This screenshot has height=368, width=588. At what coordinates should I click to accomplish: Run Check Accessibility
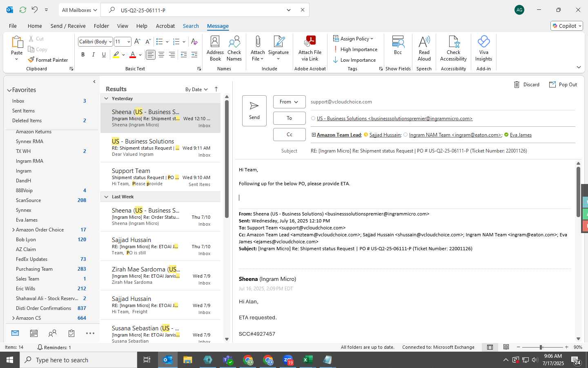pyautogui.click(x=453, y=48)
